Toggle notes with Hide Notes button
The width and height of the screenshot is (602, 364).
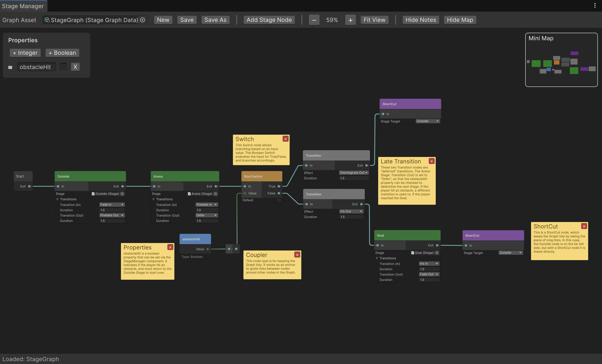tap(421, 20)
